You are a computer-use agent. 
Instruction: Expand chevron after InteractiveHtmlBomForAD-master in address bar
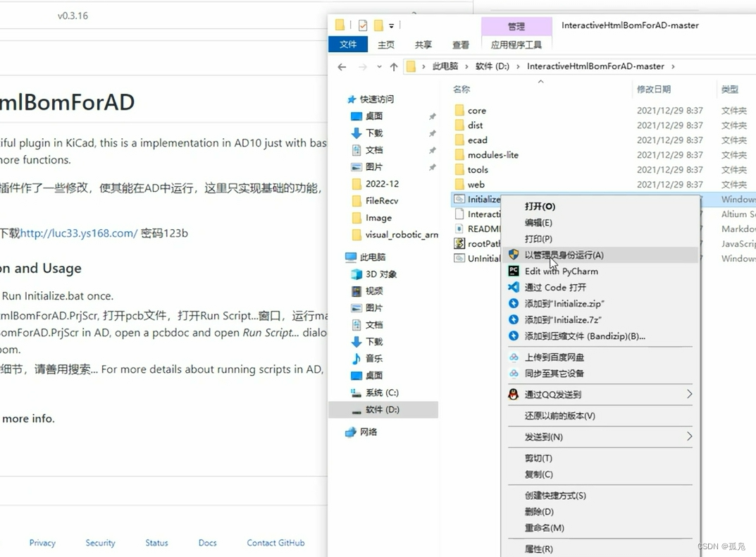click(673, 66)
